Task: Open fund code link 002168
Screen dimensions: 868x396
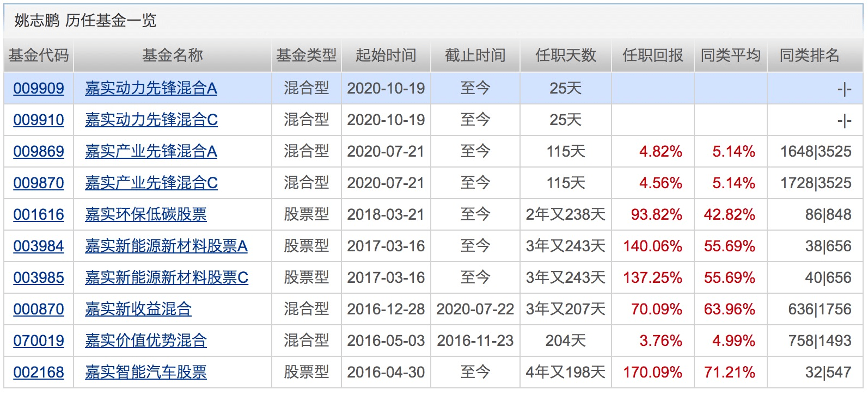Action: click(x=39, y=372)
